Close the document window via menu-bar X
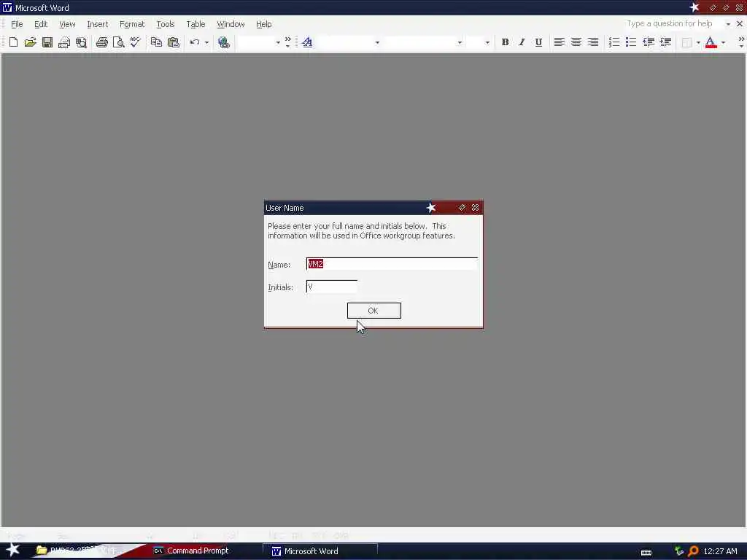 tap(740, 24)
